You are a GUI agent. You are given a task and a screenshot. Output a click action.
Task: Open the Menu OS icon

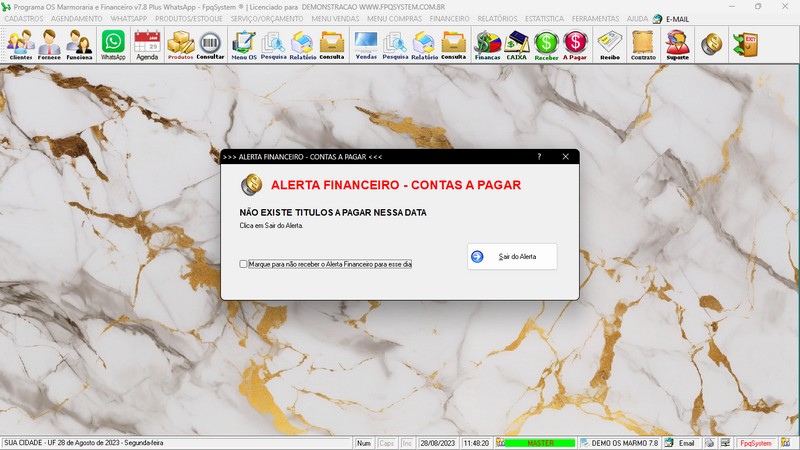[x=244, y=45]
